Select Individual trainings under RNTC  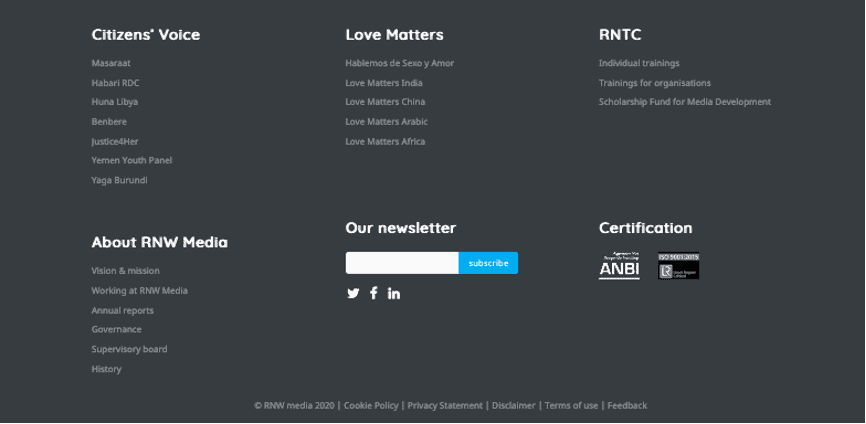click(639, 63)
